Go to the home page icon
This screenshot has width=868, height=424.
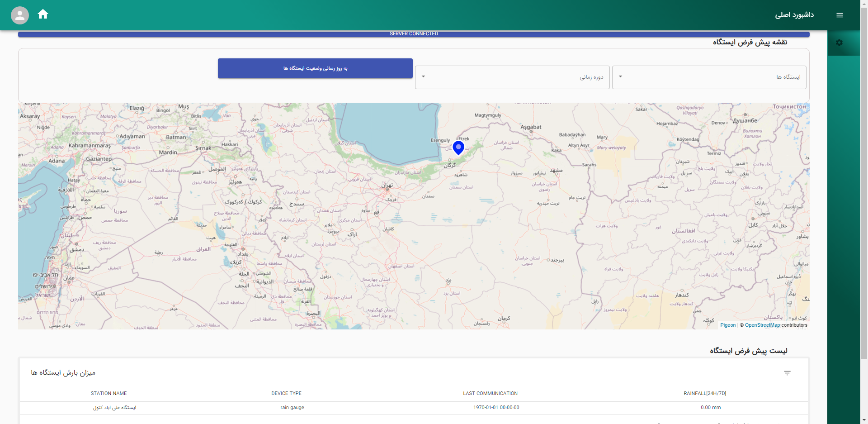point(43,14)
